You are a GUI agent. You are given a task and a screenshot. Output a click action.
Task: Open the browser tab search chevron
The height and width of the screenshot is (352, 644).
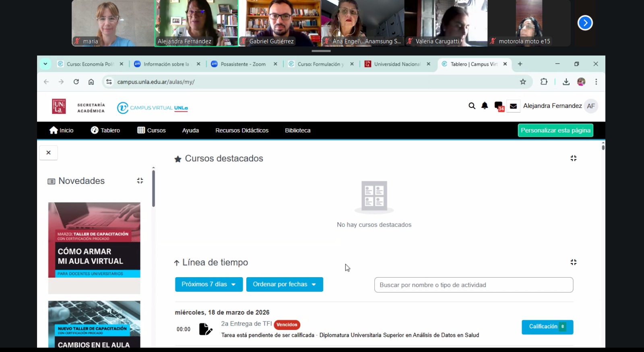[x=45, y=64]
